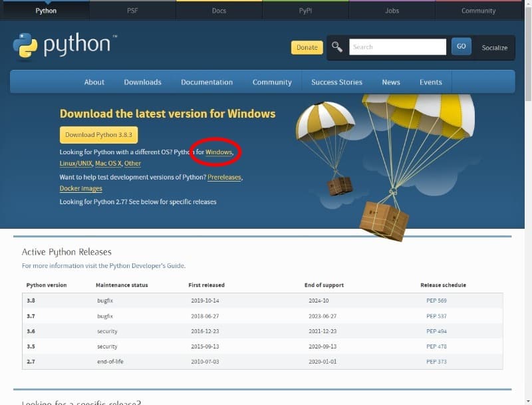Open the Documentation menu

tap(207, 82)
